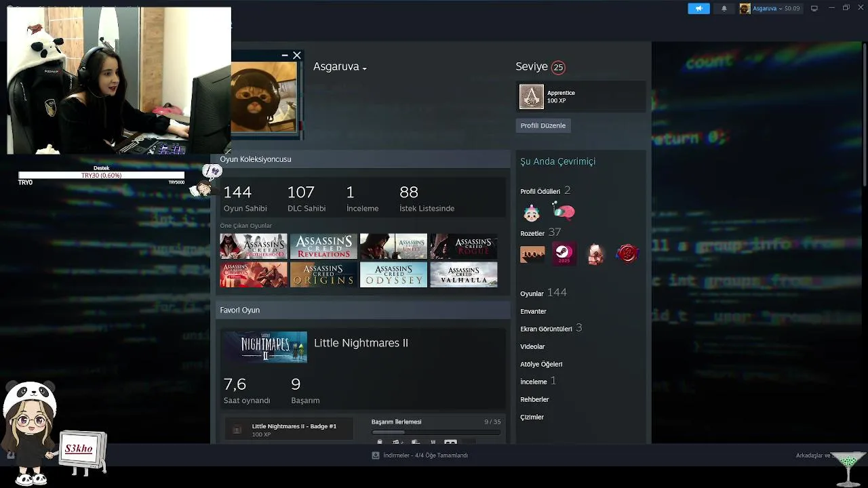
Task: Open Little Nightmares II - Badge #1 entry
Action: point(290,430)
